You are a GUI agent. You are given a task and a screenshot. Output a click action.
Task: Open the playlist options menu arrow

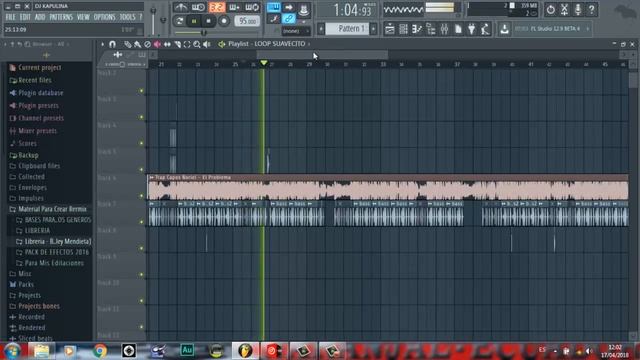pos(102,44)
